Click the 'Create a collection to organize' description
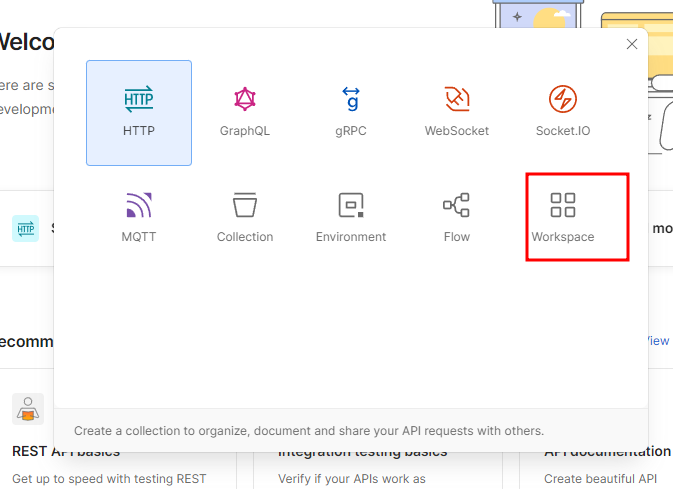 coord(309,431)
